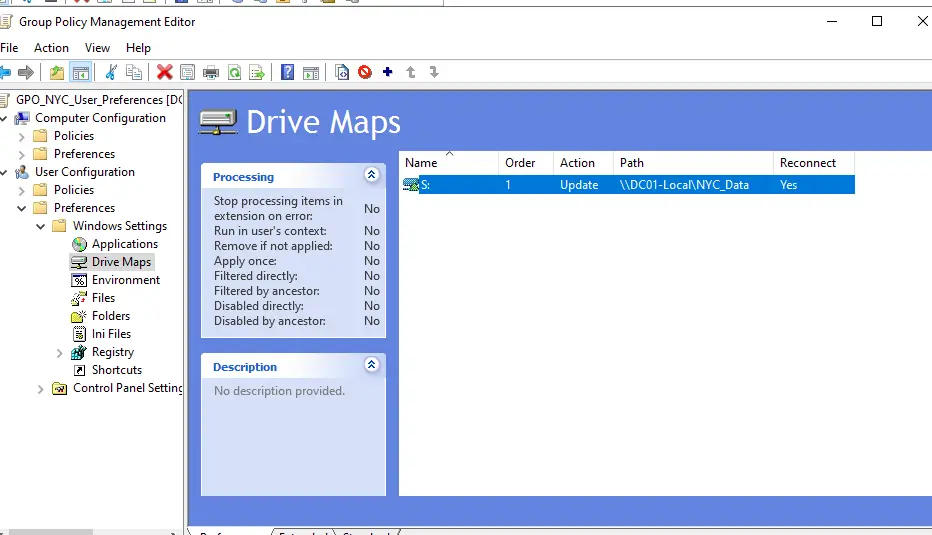
Task: Toggle Show/Hide Console Tree toolbar icon
Action: click(x=80, y=73)
